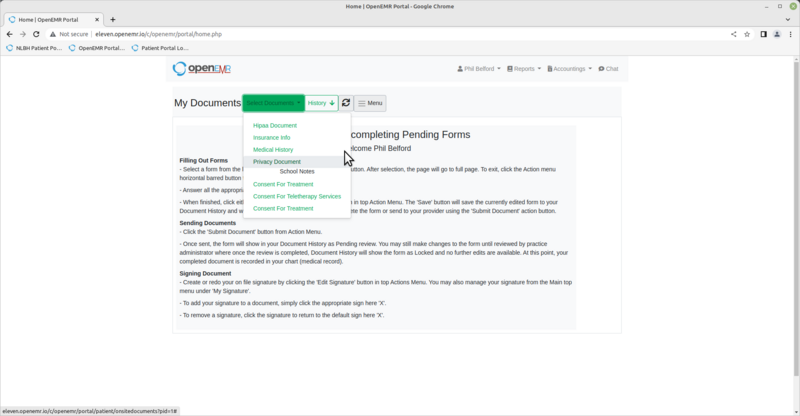Open a new browser tab
Screen dimensions: 800x416
point(113,19)
